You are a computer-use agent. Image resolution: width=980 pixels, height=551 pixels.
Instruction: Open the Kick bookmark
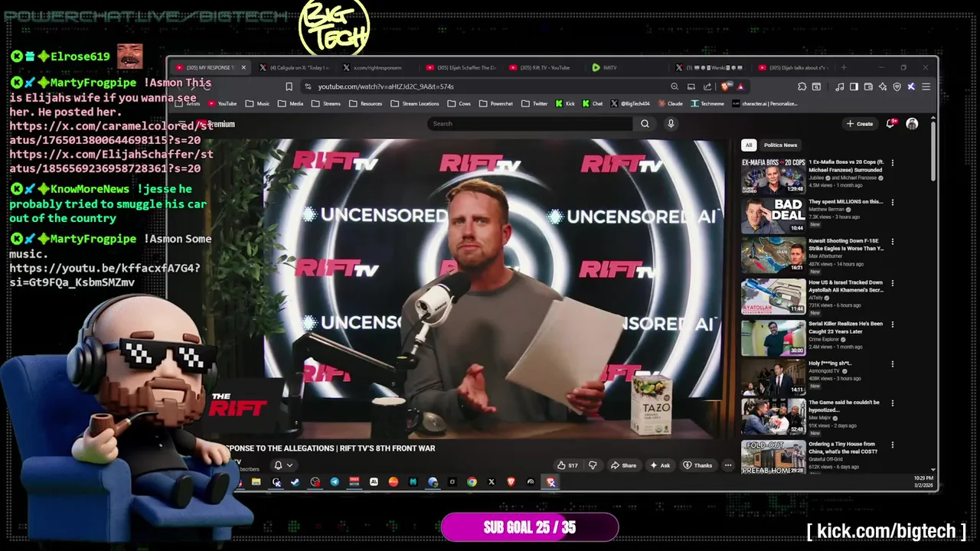tap(566, 103)
